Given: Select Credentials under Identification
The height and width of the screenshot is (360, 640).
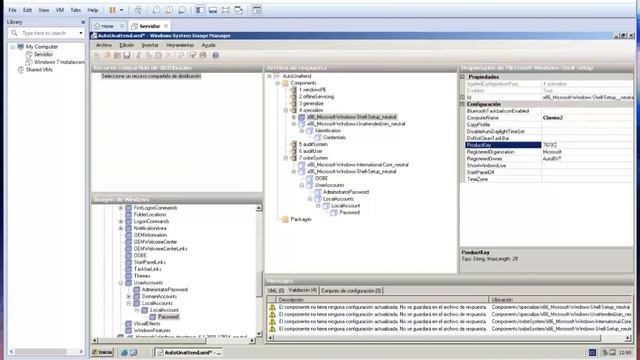Looking at the screenshot, I should [334, 138].
